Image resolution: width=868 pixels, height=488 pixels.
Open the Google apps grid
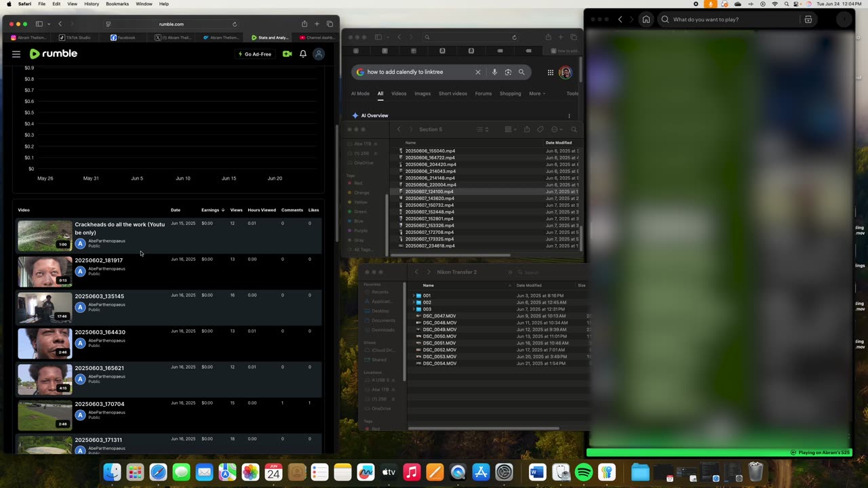(x=551, y=73)
